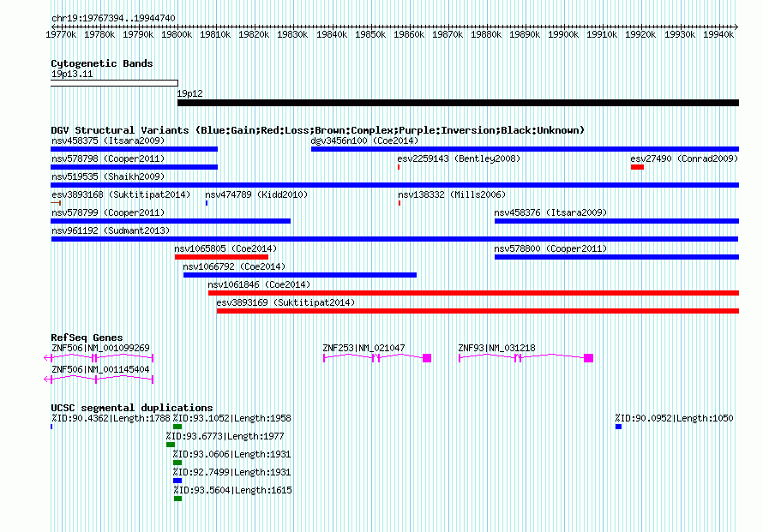Select the tiny blue nsv474789 marker
Screen dimensions: 763x532
pos(207,203)
